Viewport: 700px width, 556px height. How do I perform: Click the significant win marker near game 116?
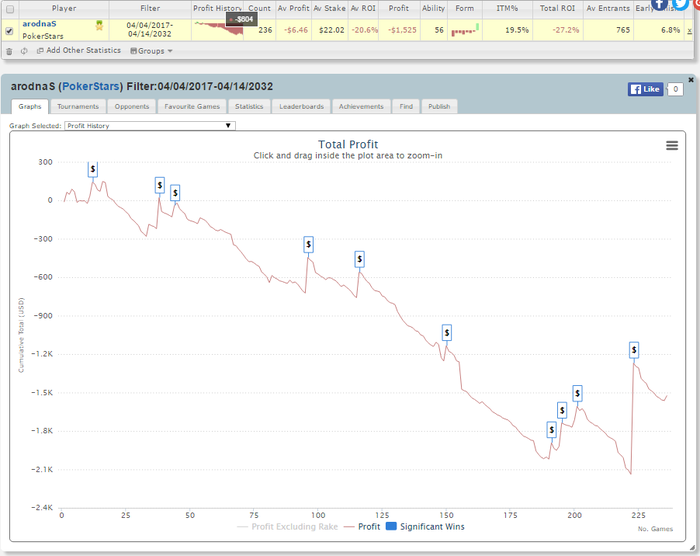tap(359, 259)
